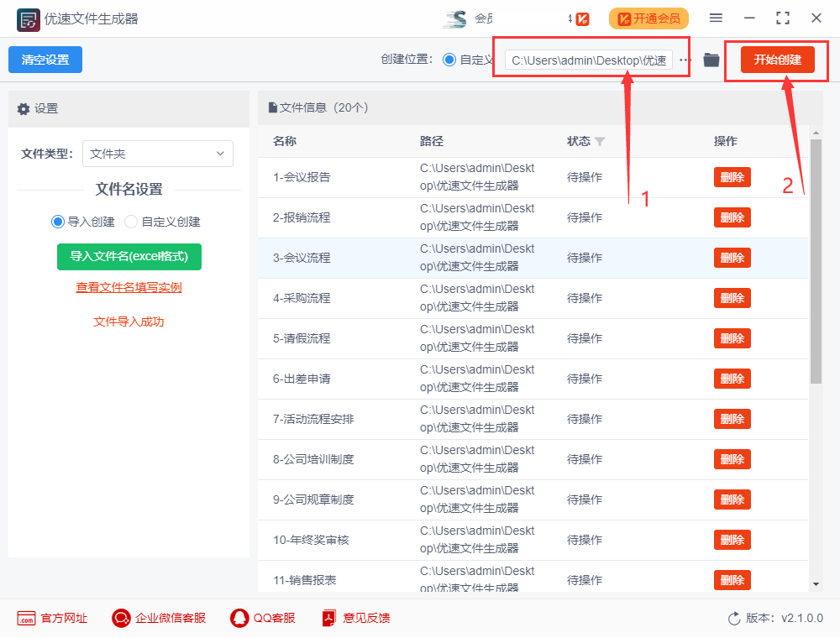The width and height of the screenshot is (840, 638).
Task: Open the 文件类型 dropdown showing 文件夹
Action: pyautogui.click(x=158, y=154)
